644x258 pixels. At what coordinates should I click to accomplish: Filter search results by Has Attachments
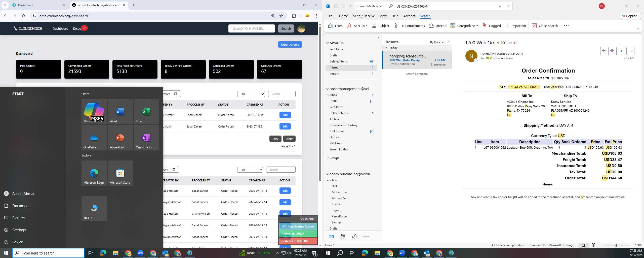coord(409,26)
